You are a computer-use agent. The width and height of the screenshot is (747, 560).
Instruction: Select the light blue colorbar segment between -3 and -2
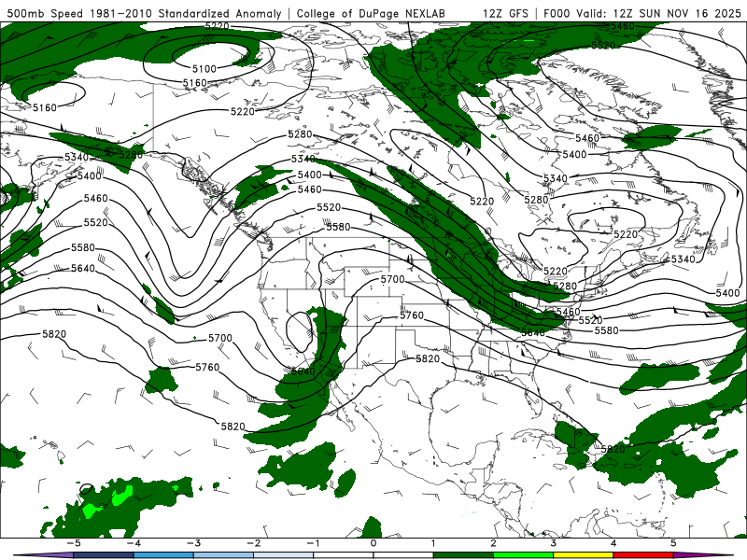coord(223,555)
